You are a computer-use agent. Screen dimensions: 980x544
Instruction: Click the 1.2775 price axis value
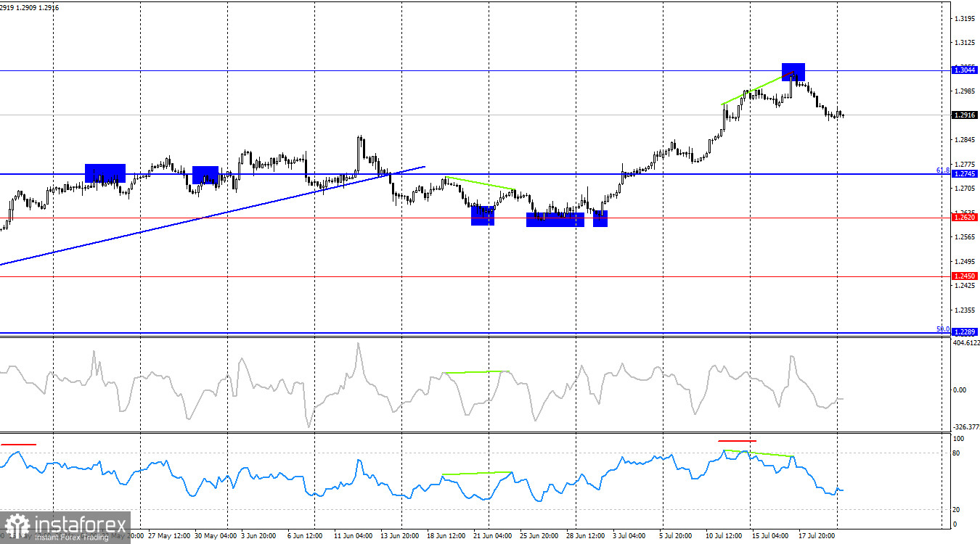[965, 164]
